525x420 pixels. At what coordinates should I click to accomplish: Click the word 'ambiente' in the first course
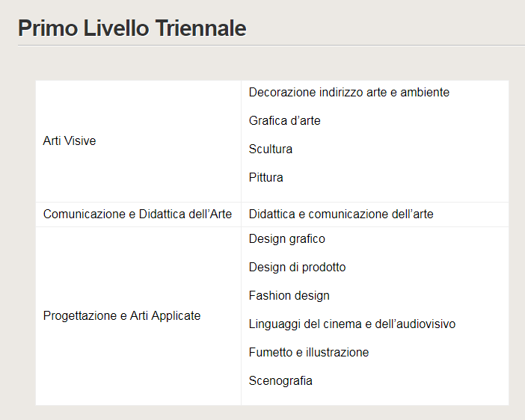425,93
